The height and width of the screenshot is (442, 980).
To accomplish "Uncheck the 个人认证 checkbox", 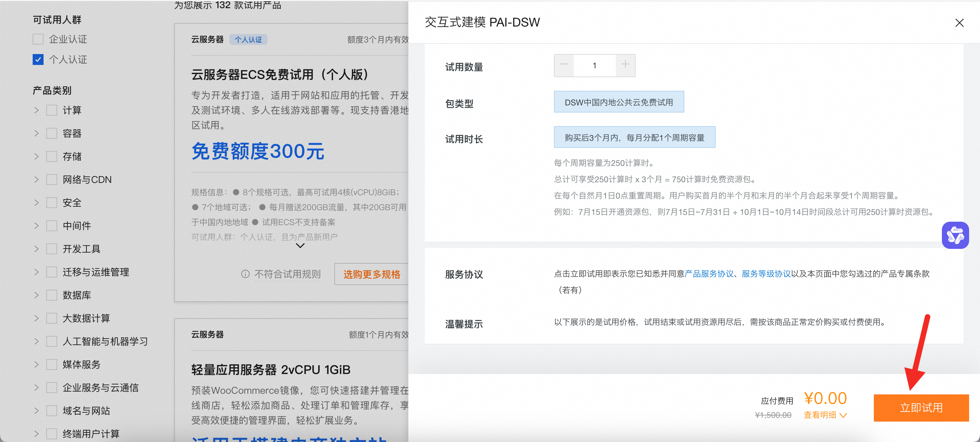I will [38, 60].
